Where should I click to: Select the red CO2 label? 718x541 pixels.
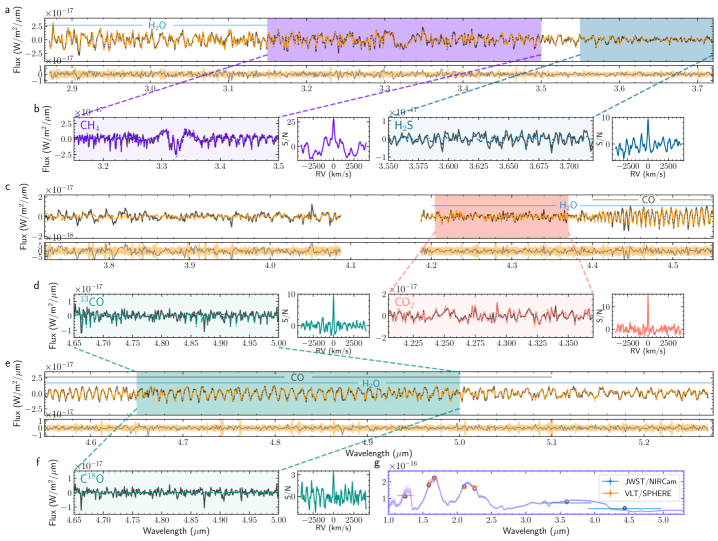coord(404,302)
